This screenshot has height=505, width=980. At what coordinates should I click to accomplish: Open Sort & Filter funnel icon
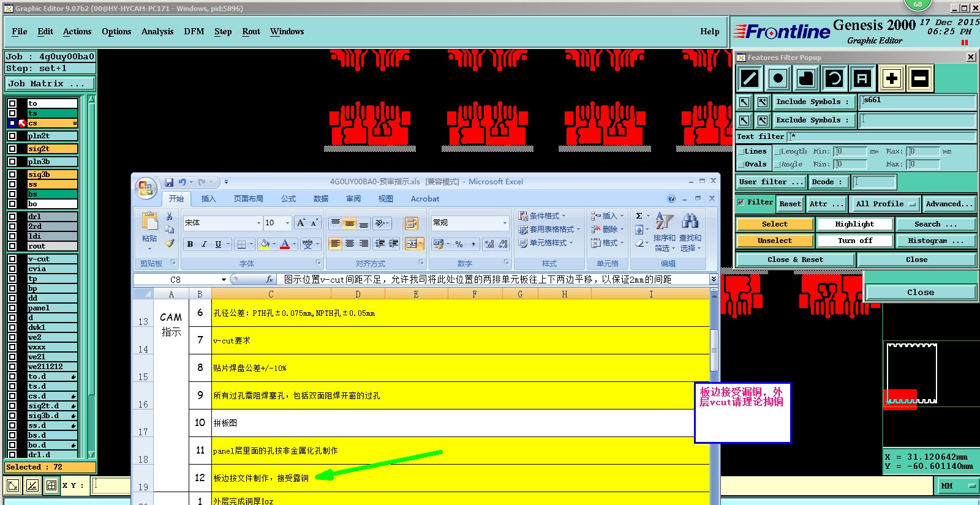coord(664,222)
